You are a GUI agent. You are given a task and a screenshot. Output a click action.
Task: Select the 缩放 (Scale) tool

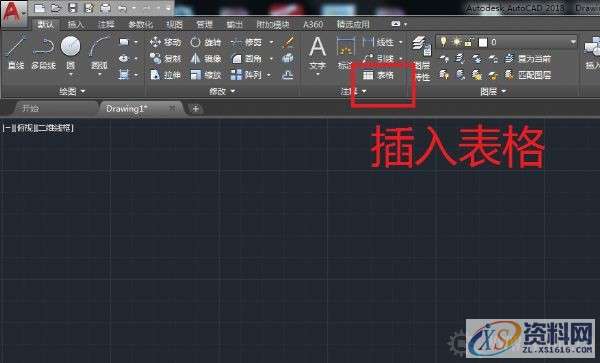coord(206,75)
